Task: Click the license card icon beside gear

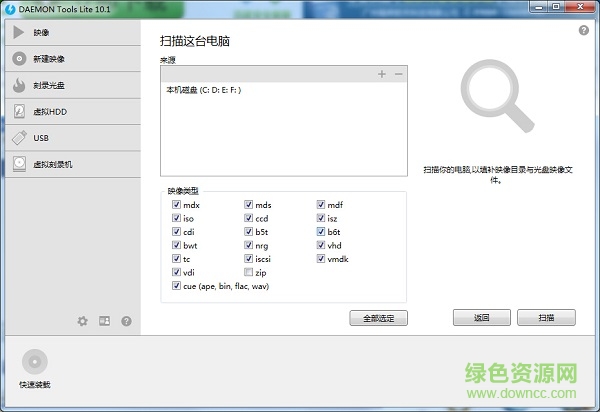Action: click(x=104, y=321)
